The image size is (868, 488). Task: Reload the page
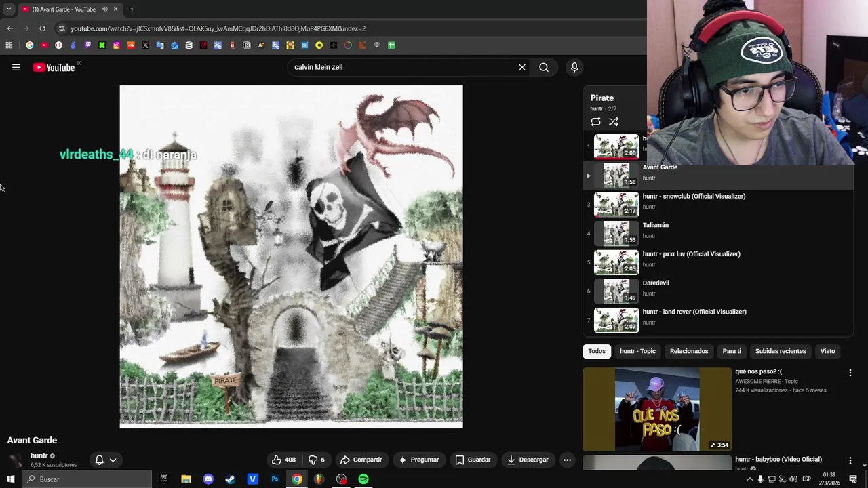click(42, 28)
